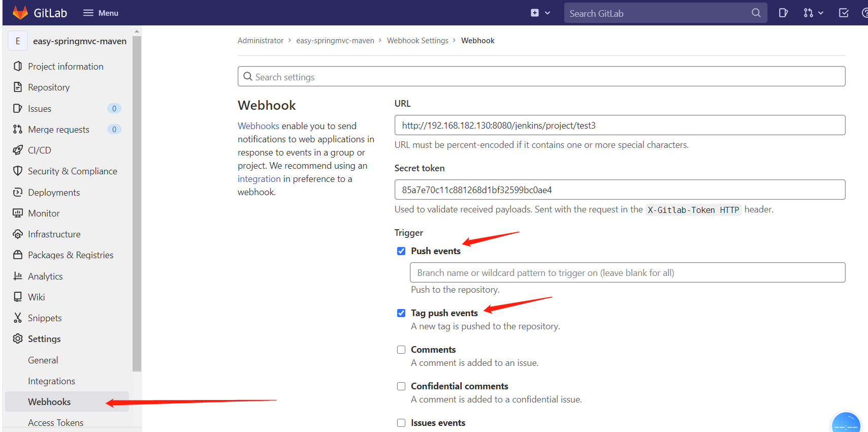The image size is (868, 432).
Task: Click the Wiki book icon
Action: point(18,297)
